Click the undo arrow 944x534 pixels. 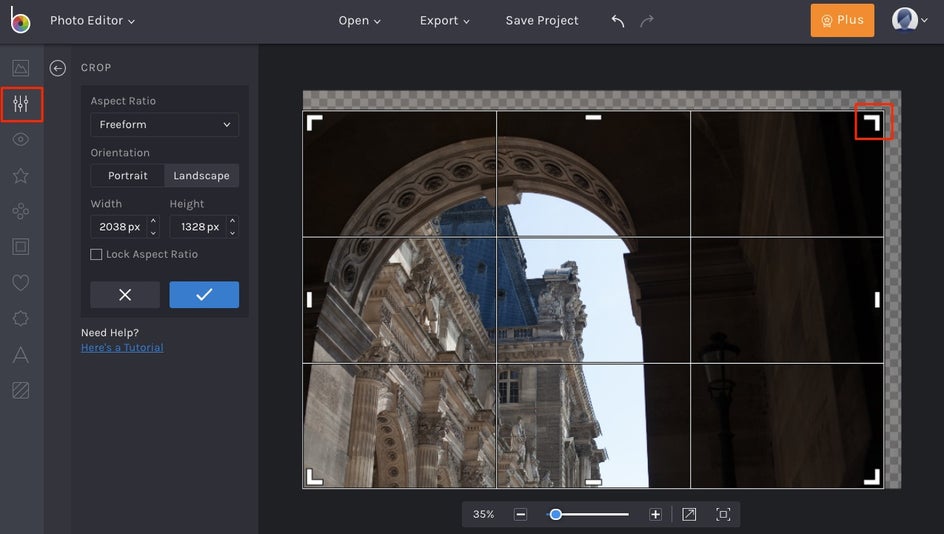click(618, 21)
